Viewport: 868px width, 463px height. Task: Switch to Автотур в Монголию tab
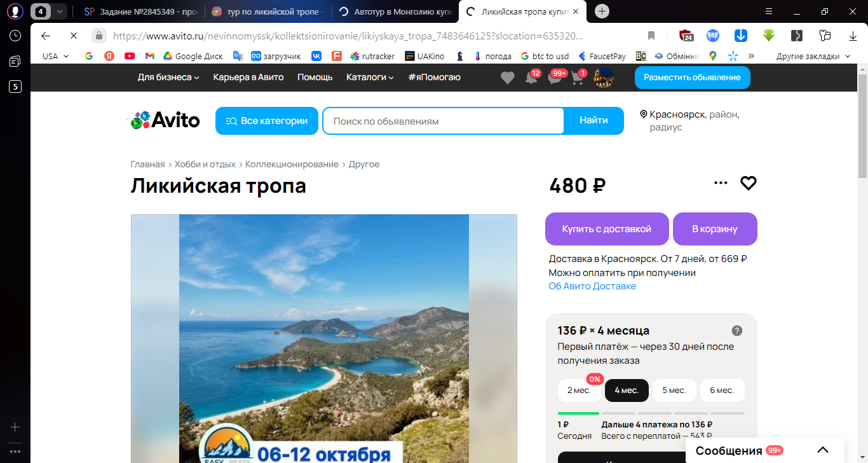[x=395, y=11]
